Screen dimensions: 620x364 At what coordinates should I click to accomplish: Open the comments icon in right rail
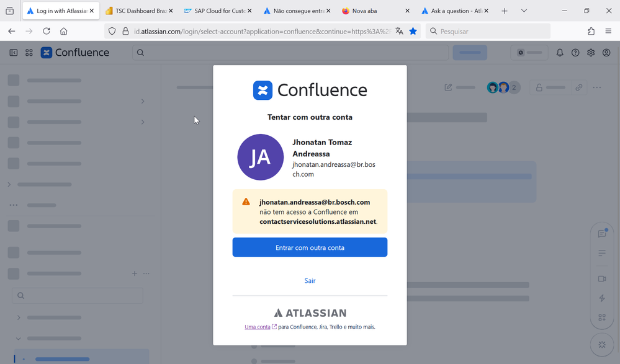click(x=602, y=234)
